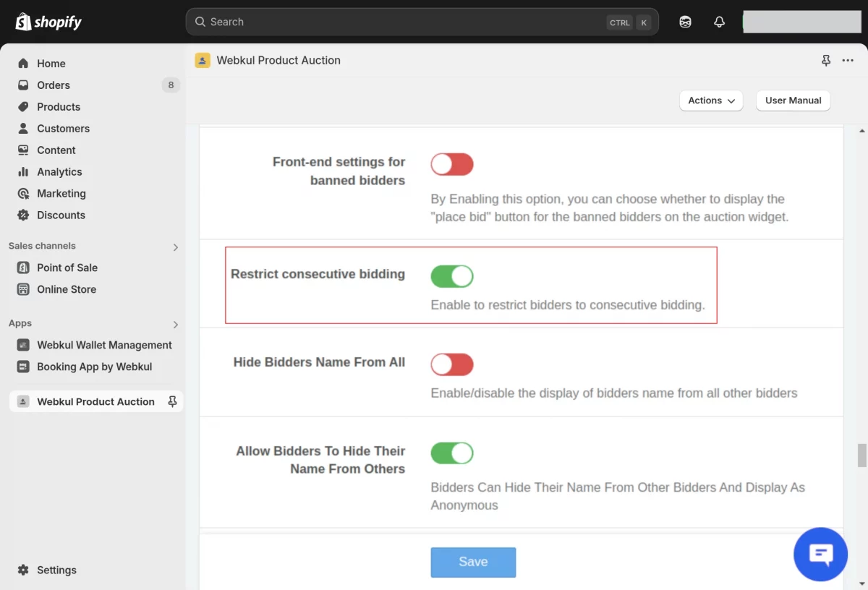868x590 pixels.
Task: Click the Save button
Action: click(x=473, y=561)
